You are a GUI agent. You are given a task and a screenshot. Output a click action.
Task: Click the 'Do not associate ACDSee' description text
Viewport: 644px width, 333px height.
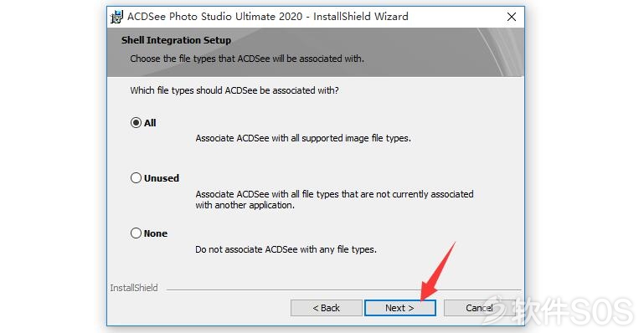(x=286, y=249)
